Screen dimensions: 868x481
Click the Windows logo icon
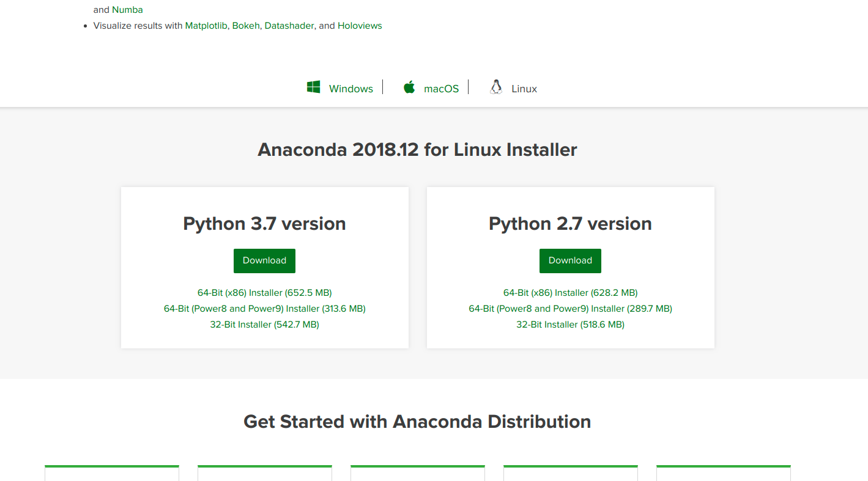click(313, 87)
